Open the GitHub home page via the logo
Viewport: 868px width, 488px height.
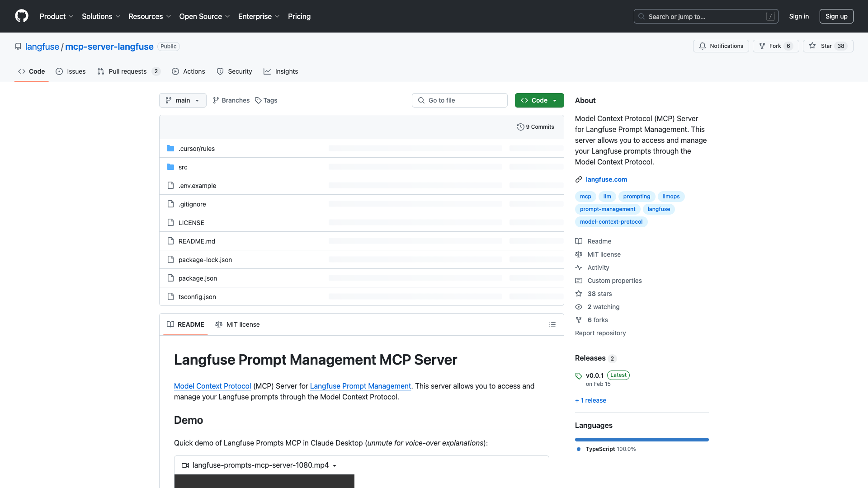(21, 16)
